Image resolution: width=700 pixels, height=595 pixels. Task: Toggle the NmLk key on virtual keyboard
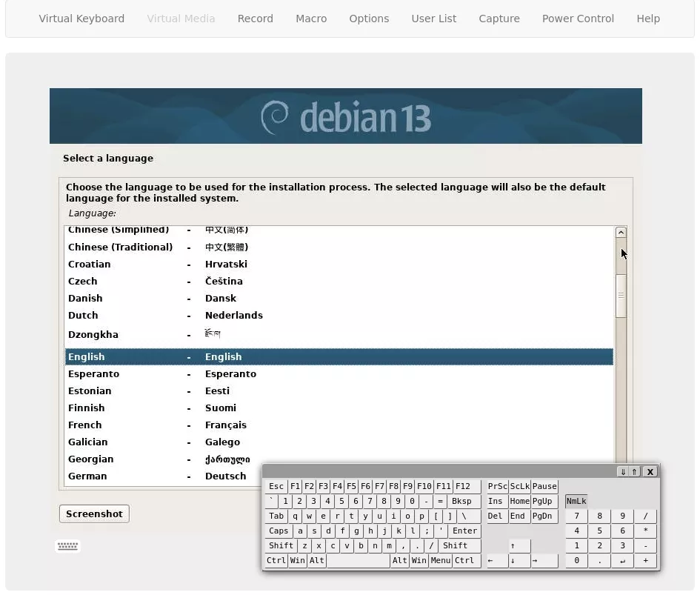tap(576, 501)
